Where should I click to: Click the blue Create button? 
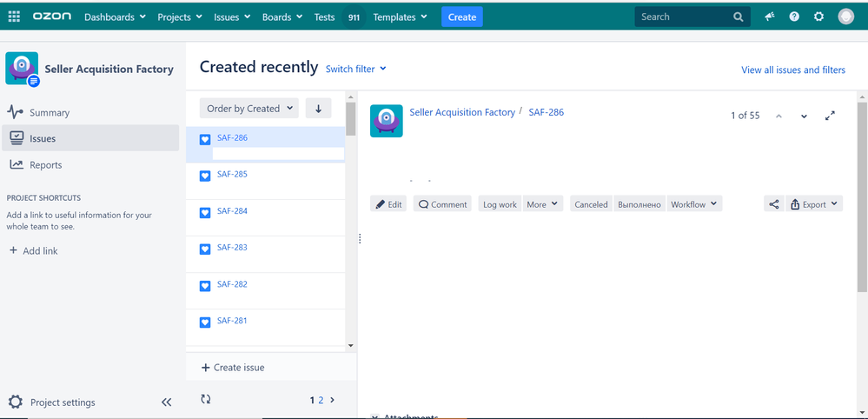(x=462, y=17)
